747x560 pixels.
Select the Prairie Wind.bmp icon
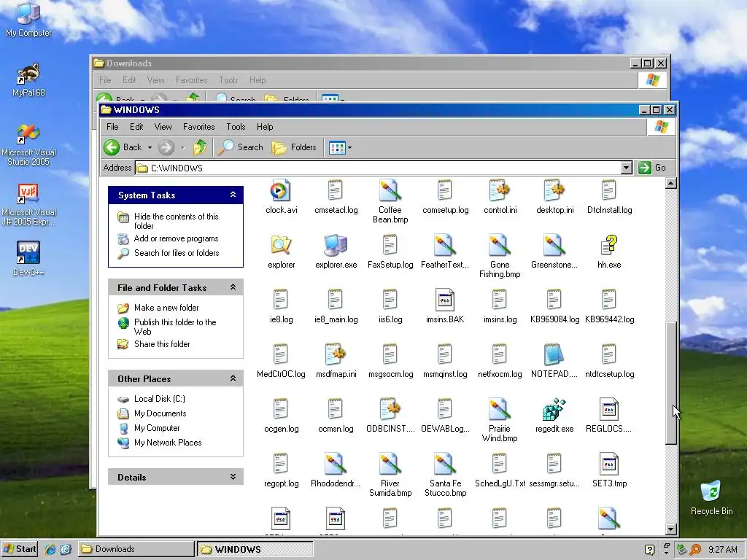tap(500, 409)
